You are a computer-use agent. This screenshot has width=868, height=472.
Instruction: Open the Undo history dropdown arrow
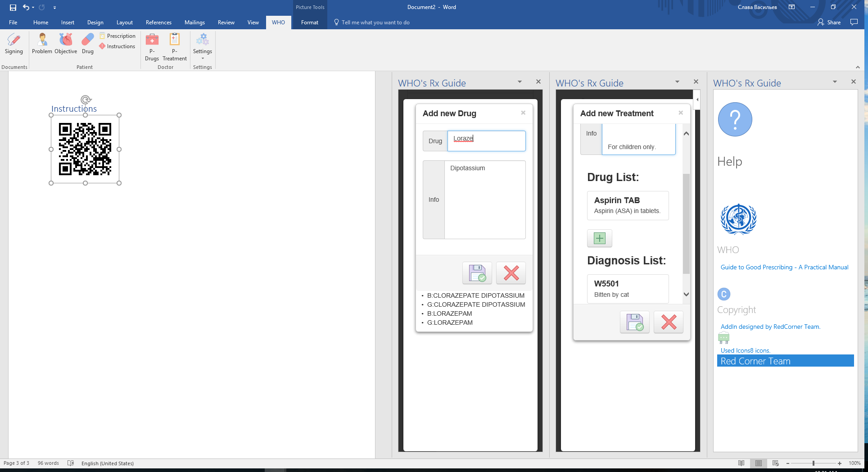click(33, 7)
